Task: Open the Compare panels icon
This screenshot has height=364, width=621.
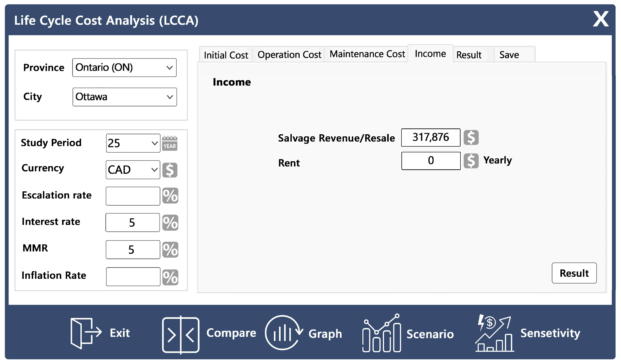Action: tap(181, 335)
